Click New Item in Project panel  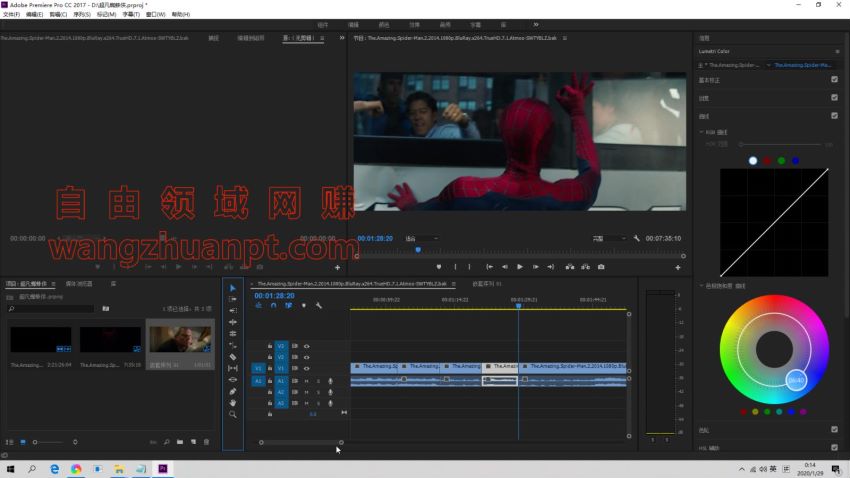pos(193,442)
